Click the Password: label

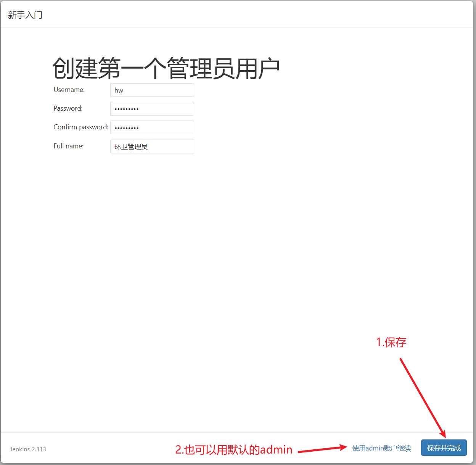point(68,108)
